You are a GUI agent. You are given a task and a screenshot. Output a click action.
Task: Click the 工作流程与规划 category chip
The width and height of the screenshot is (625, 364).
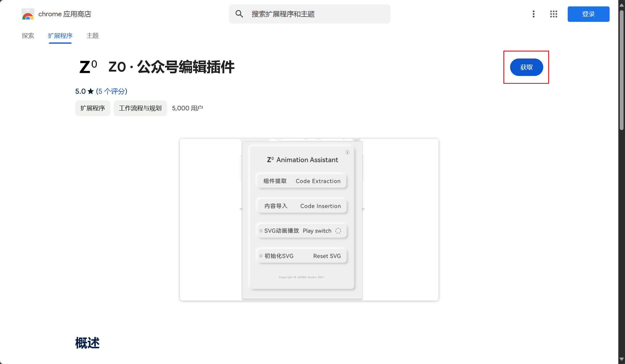tap(140, 108)
